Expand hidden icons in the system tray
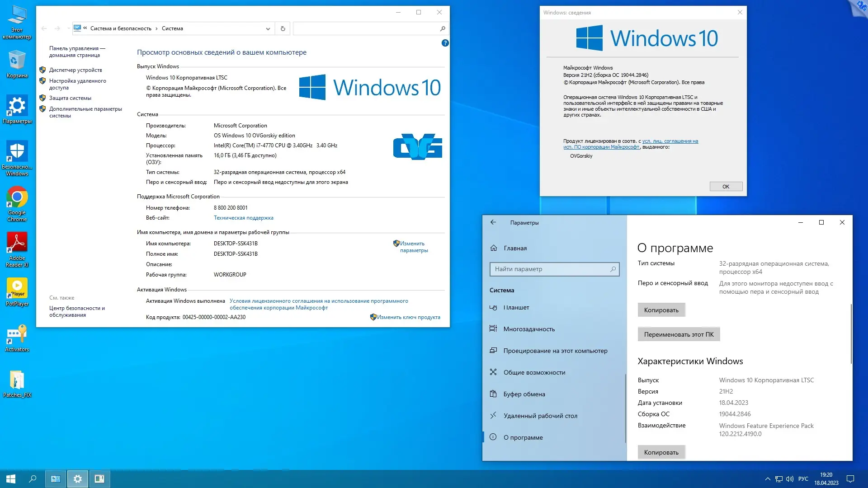868x488 pixels. point(768,479)
